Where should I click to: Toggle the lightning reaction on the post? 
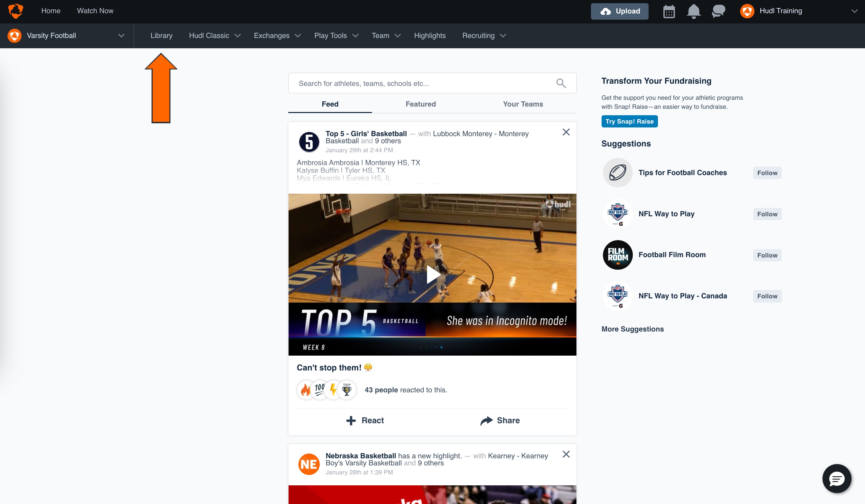tap(333, 390)
